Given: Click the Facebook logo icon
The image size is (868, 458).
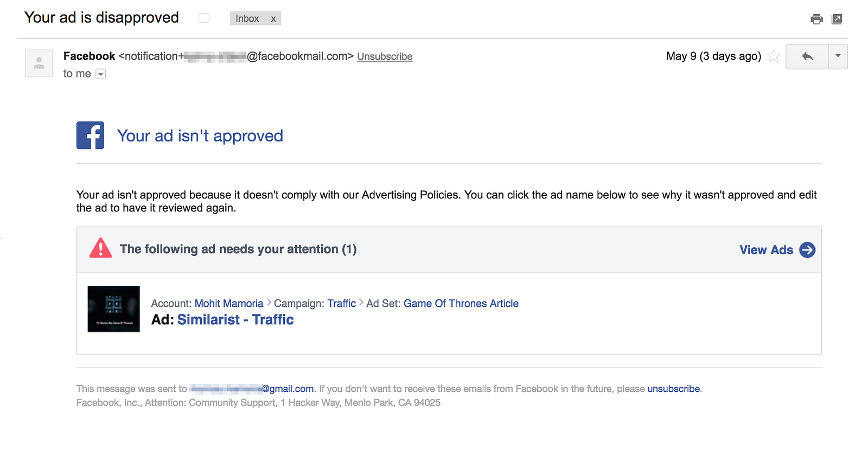Looking at the screenshot, I should tap(90, 136).
